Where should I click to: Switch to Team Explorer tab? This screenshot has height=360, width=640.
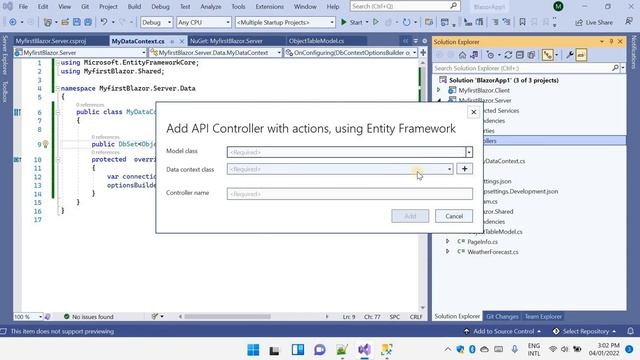point(543,316)
